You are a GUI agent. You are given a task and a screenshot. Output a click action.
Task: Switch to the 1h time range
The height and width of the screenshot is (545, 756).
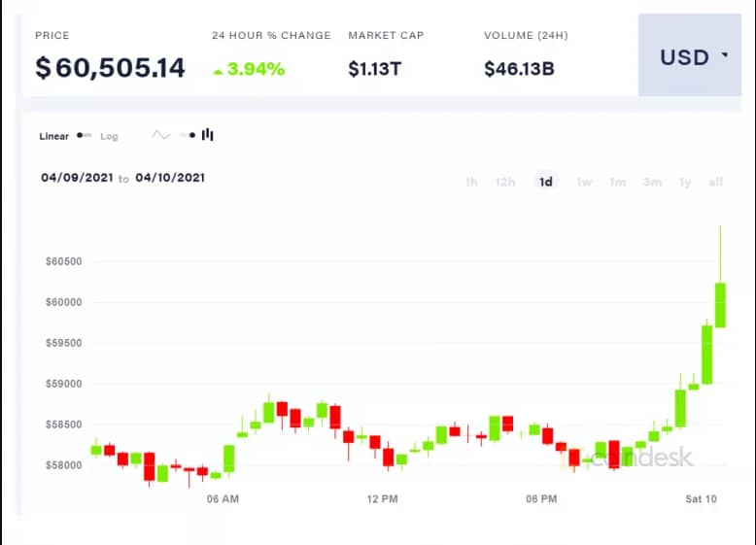click(x=471, y=182)
